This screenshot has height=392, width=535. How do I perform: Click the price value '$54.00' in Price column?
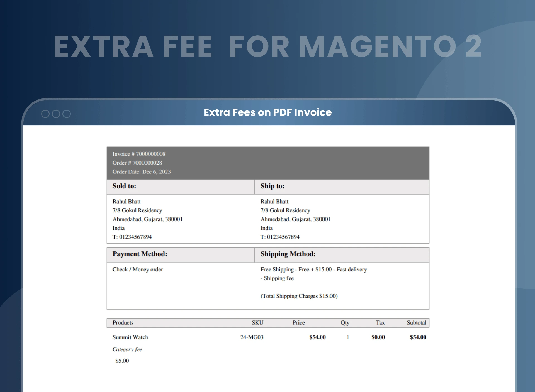click(x=317, y=337)
